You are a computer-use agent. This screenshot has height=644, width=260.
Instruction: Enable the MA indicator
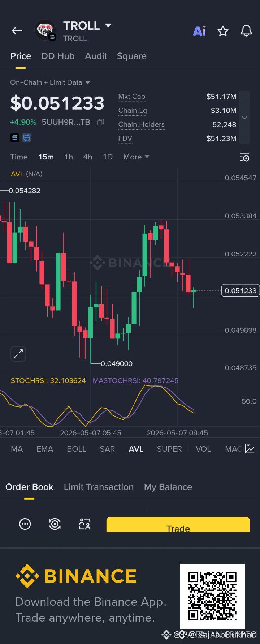coord(17,449)
